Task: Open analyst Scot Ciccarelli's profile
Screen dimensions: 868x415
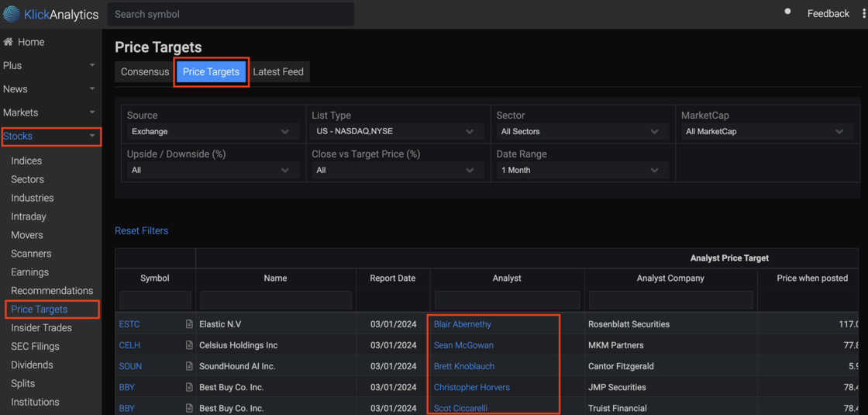Action: (x=460, y=408)
